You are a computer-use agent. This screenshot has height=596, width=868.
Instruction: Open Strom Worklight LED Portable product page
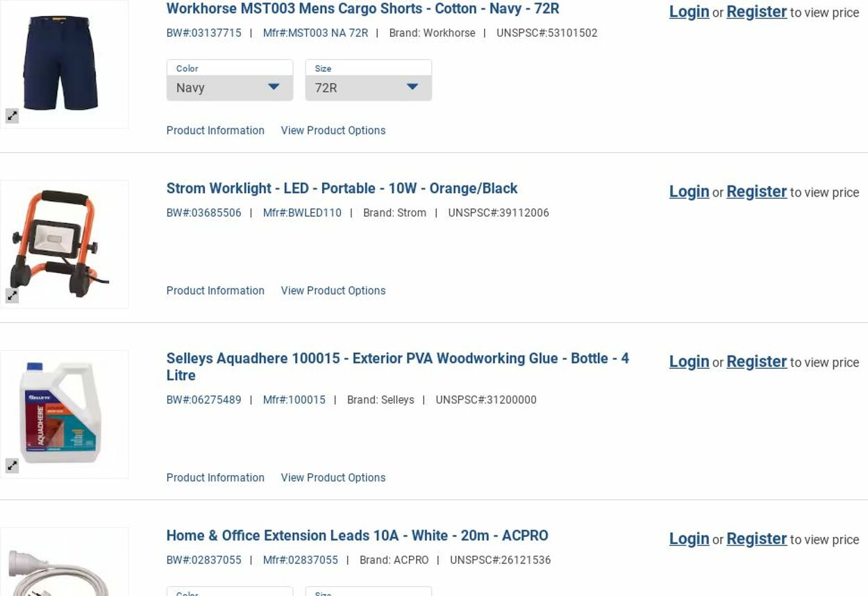342,188
